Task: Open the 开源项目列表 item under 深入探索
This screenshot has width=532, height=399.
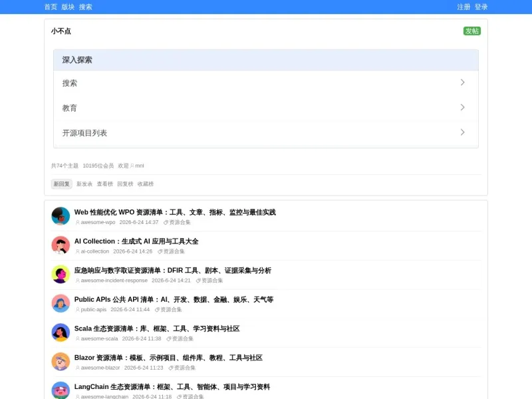Action: pos(266,132)
